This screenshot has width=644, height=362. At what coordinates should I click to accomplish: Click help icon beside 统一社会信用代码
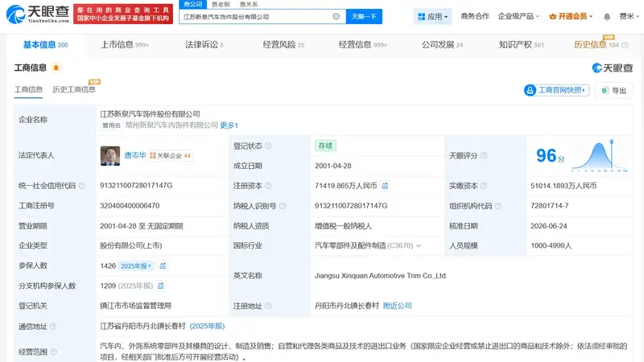(x=82, y=186)
